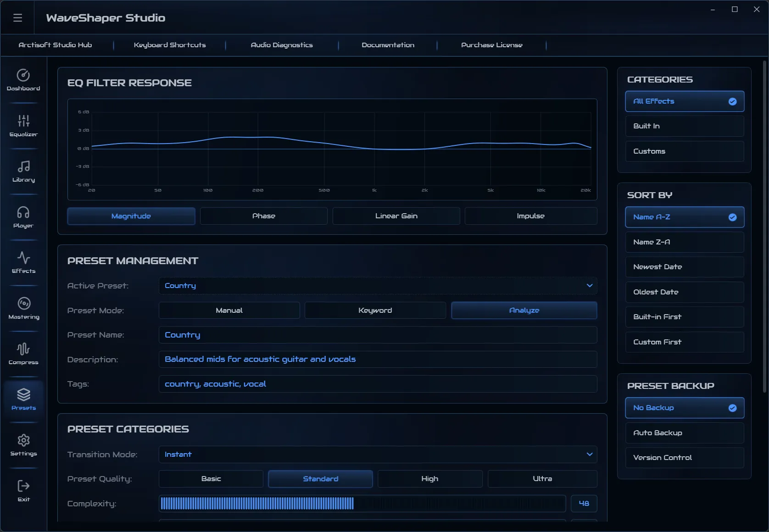Screen dimensions: 769x532
Task: Open Purchase License menu item
Action: (492, 45)
